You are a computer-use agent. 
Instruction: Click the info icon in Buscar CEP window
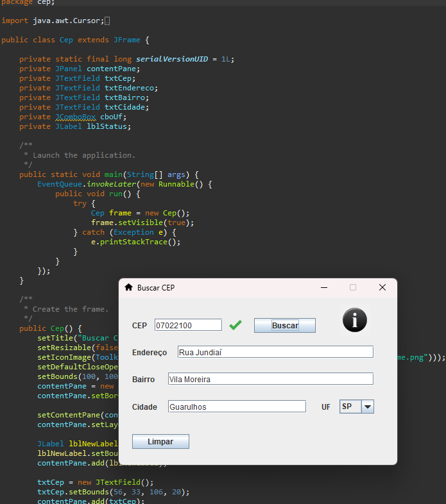click(355, 320)
